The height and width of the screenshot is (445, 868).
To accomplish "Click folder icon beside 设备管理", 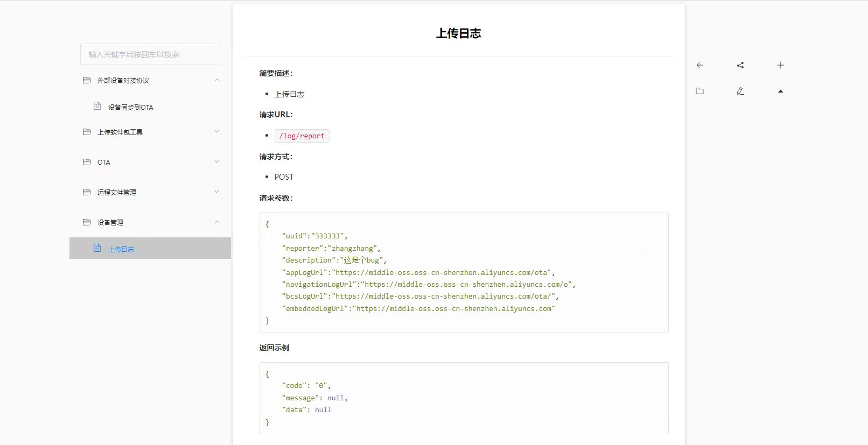I will coord(87,222).
